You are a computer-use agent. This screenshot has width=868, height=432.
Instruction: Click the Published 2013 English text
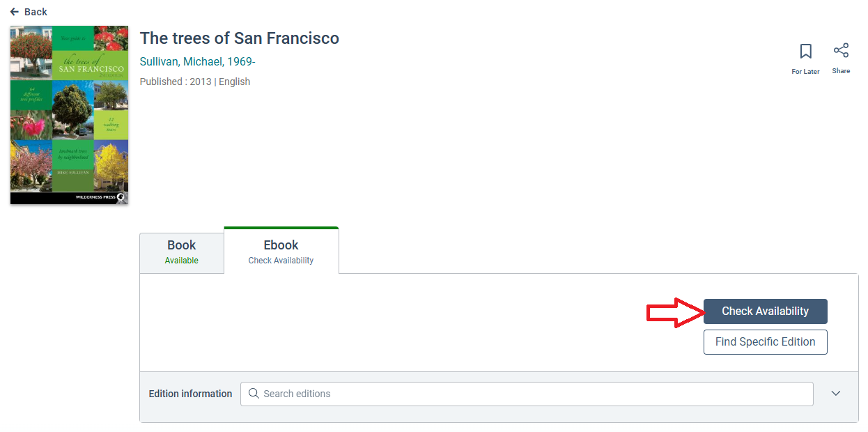tap(195, 82)
